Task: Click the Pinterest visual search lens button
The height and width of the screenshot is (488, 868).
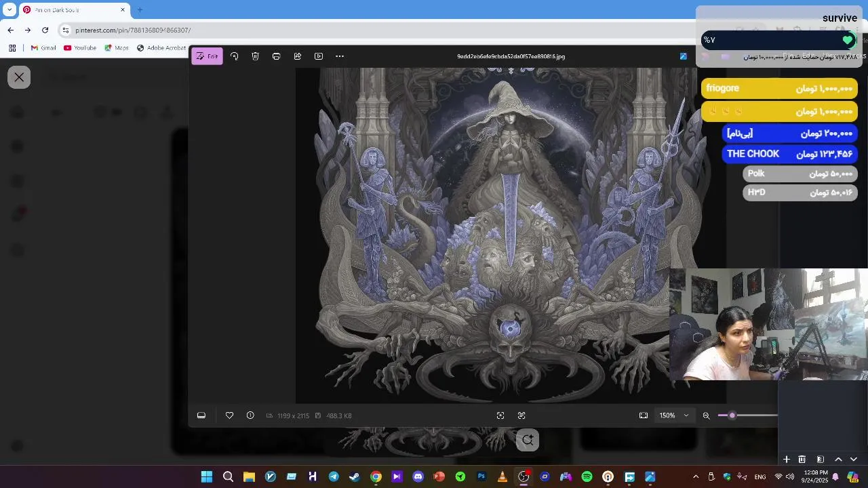Action: (528, 440)
